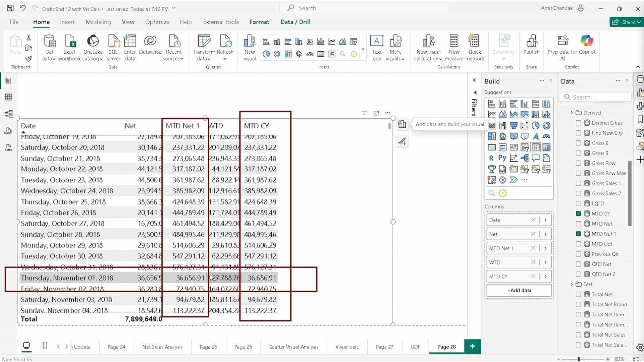
Task: Click the +Add data button
Action: pyautogui.click(x=519, y=290)
